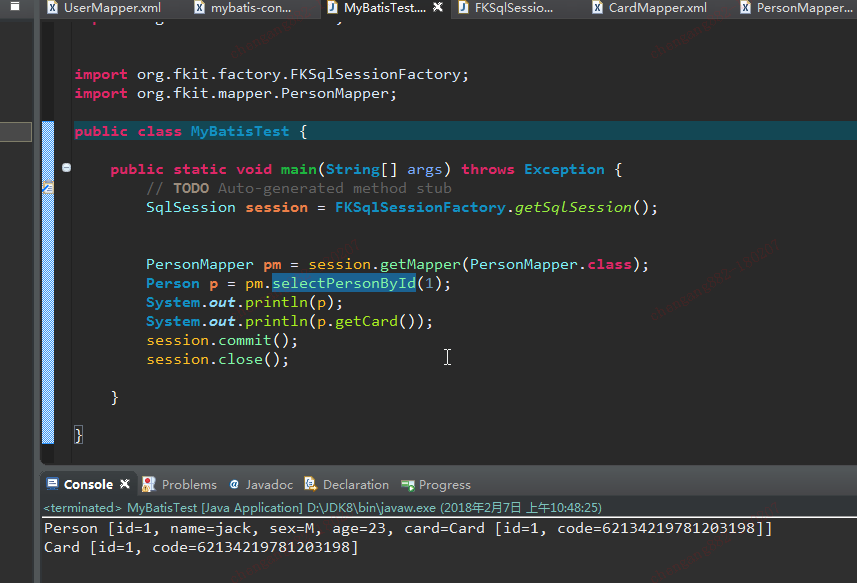Screen dimensions: 857x583
Task: Click the Javadoc @ icon
Action: point(234,484)
